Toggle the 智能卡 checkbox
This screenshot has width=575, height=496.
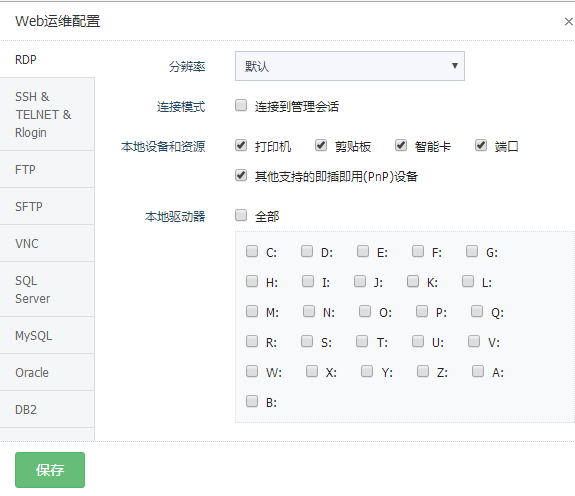(401, 146)
